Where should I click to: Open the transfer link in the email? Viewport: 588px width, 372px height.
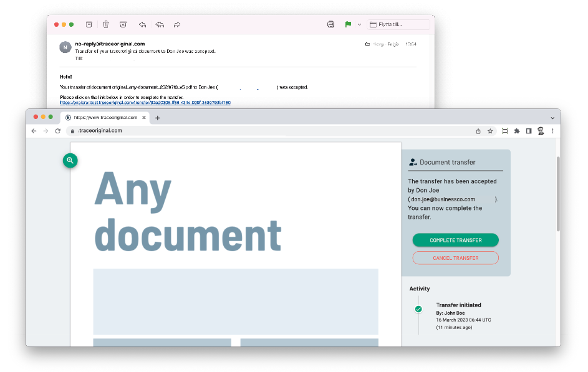(x=145, y=102)
